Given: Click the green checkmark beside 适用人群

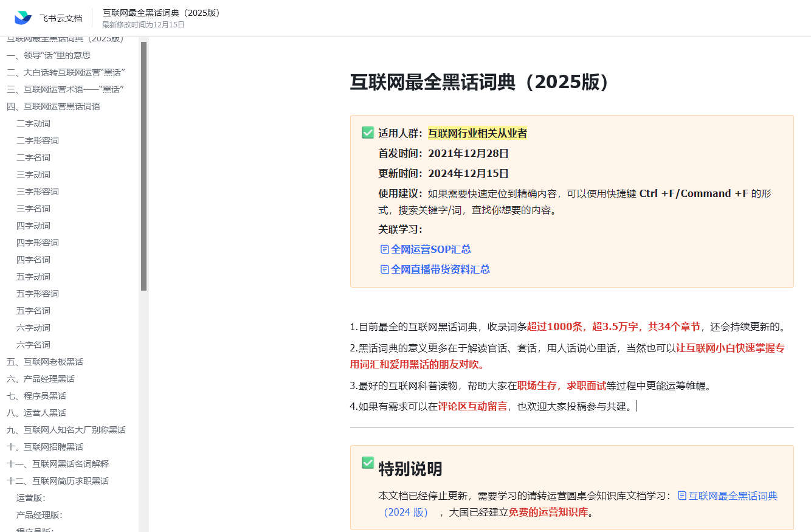Looking at the screenshot, I should (x=368, y=133).
